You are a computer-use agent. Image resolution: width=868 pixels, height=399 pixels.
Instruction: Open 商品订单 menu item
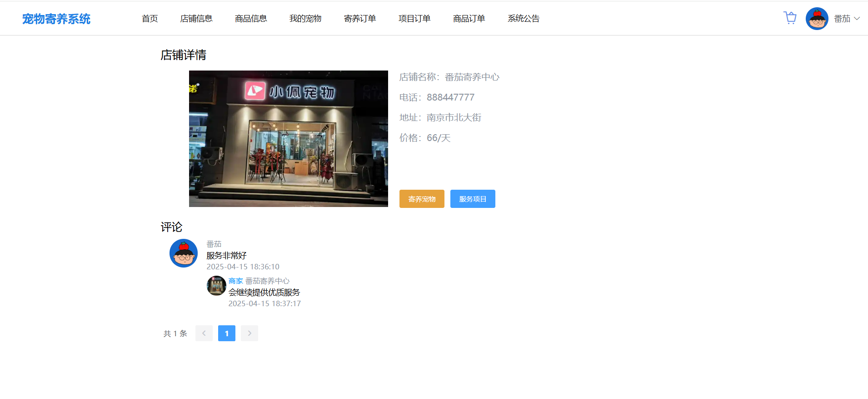click(469, 19)
